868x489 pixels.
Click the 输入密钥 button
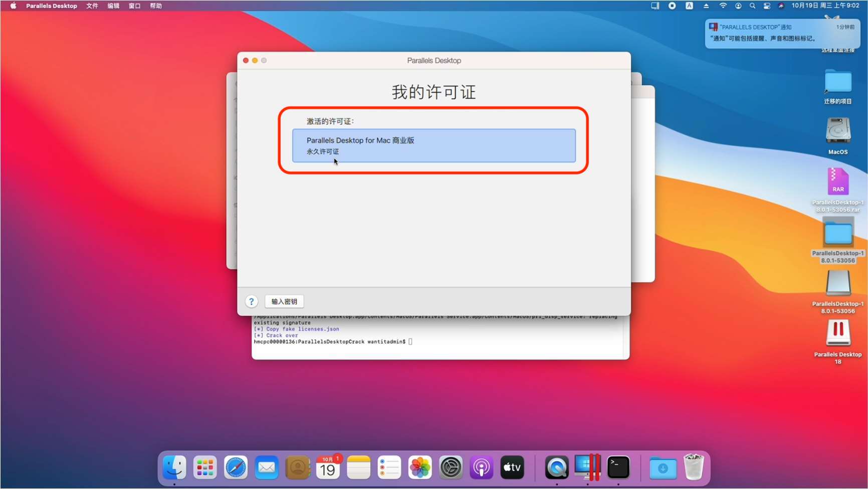point(284,301)
